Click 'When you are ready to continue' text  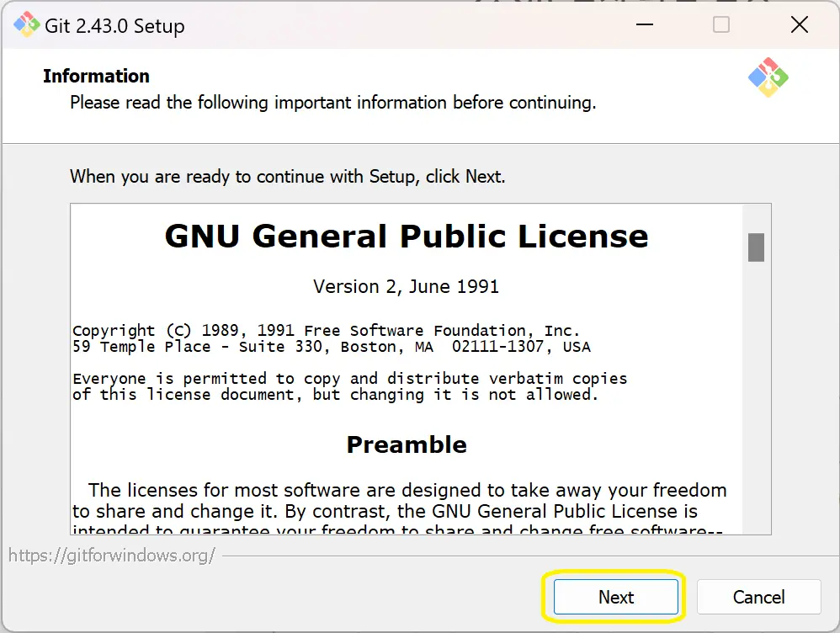click(288, 176)
